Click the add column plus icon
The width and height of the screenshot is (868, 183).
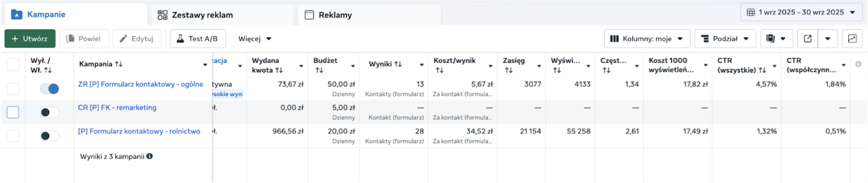click(858, 64)
